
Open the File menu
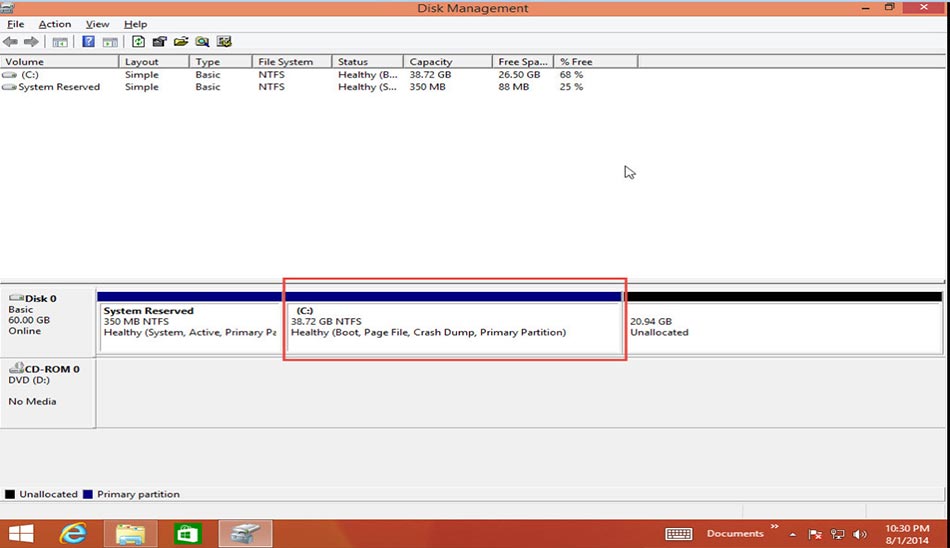[15, 24]
